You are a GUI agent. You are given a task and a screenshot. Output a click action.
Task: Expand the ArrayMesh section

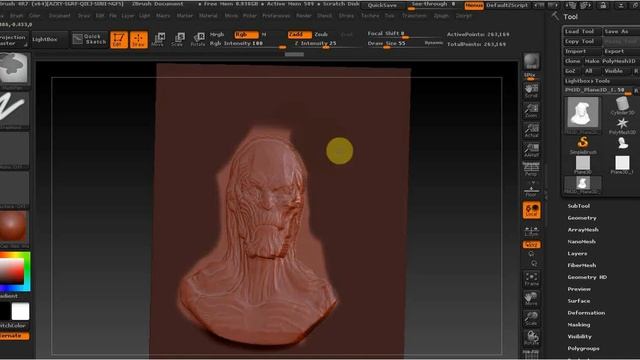(x=583, y=230)
